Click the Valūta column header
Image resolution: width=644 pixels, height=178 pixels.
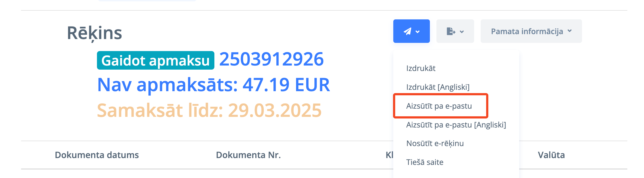click(551, 155)
